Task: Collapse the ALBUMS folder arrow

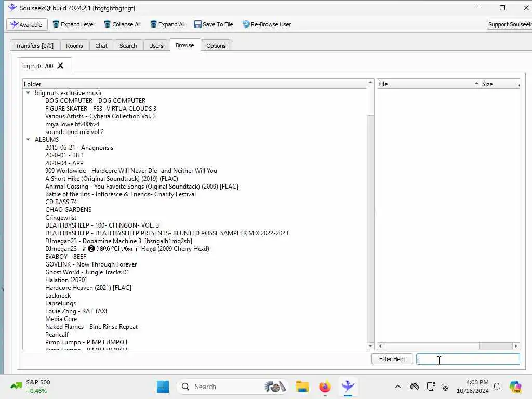Action: coord(28,139)
